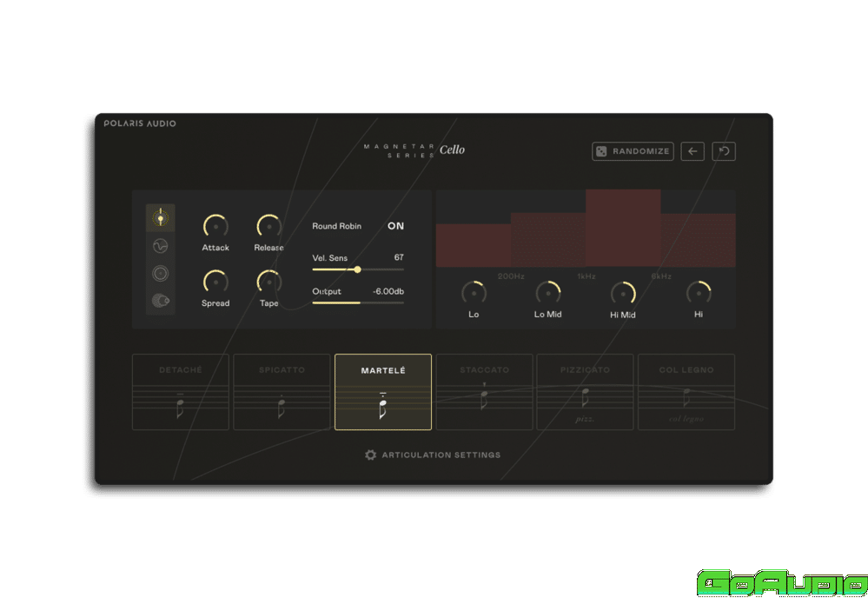
Task: Click the reset circular arrow icon
Action: (x=724, y=151)
